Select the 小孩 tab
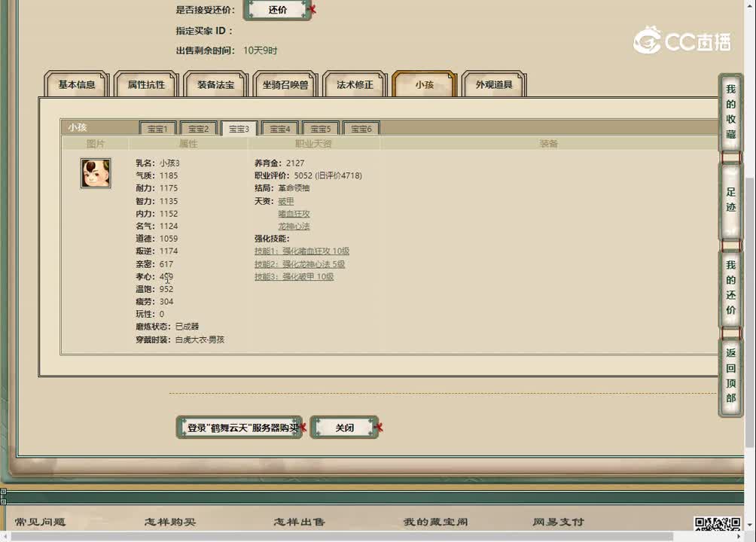The image size is (756, 542). click(x=424, y=84)
